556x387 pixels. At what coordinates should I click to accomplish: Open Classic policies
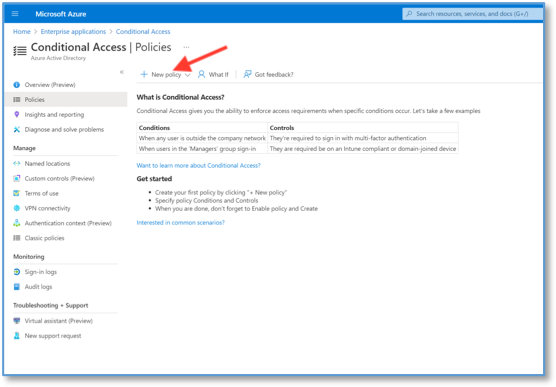pyautogui.click(x=44, y=238)
